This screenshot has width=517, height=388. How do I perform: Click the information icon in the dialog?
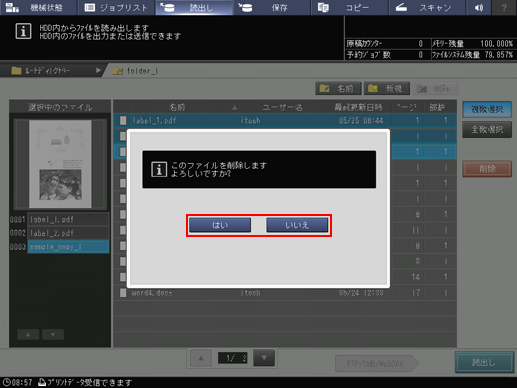159,169
